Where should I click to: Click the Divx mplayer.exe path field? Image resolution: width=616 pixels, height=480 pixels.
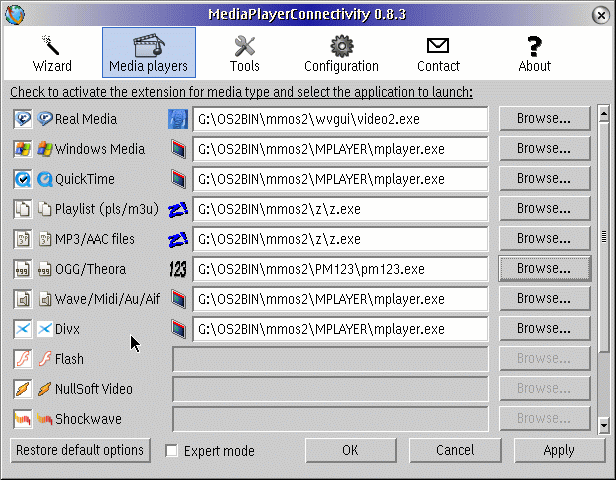pyautogui.click(x=340, y=329)
